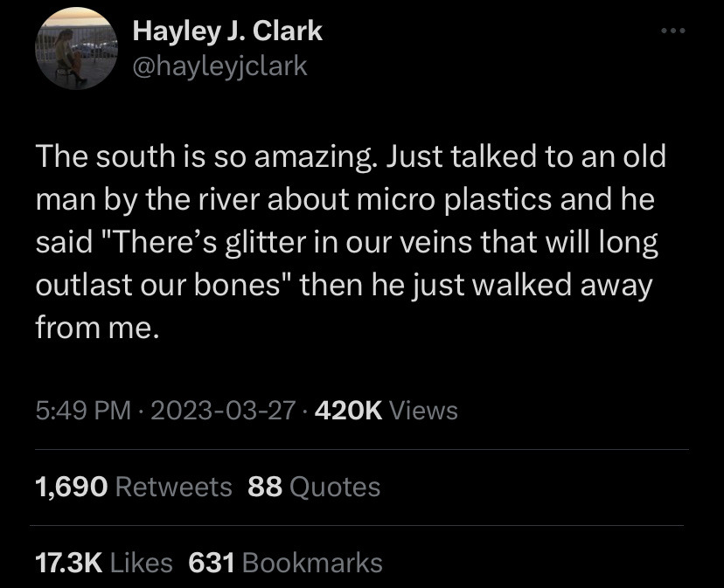The height and width of the screenshot is (588, 724).
Task: Click the Likes label text
Action: pos(142,563)
